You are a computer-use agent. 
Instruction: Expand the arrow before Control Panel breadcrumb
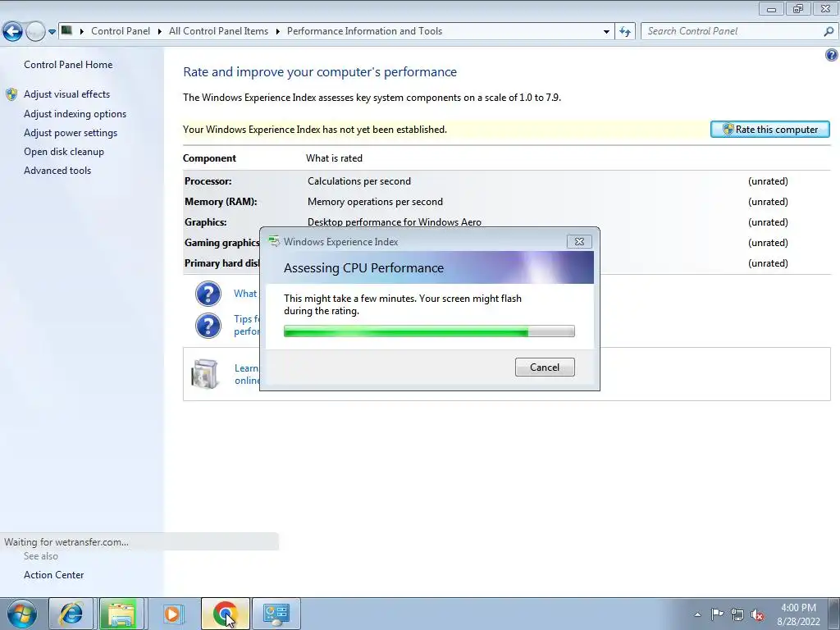click(x=81, y=31)
